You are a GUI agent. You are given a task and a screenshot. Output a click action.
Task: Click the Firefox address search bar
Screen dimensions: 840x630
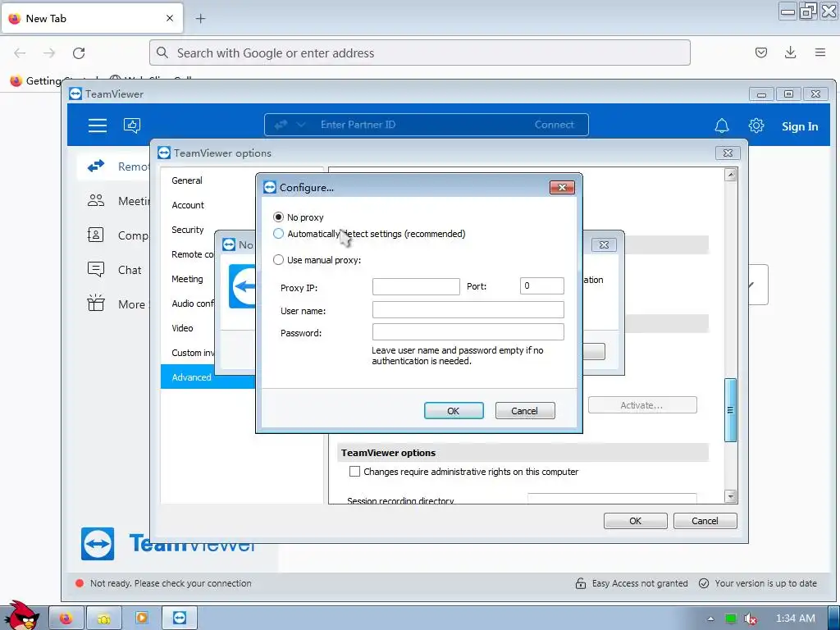click(419, 53)
